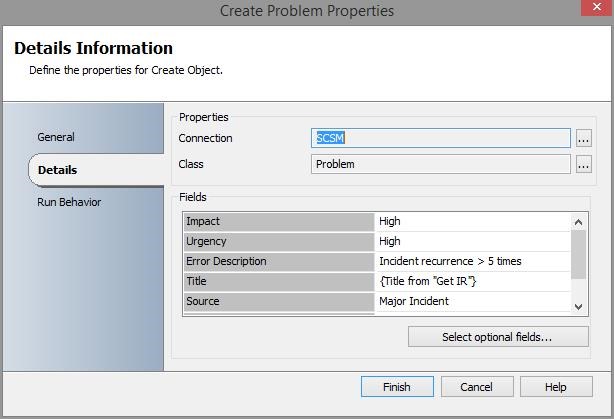This screenshot has height=419, width=614.
Task: Select the Source value Major Incident
Action: (x=472, y=301)
